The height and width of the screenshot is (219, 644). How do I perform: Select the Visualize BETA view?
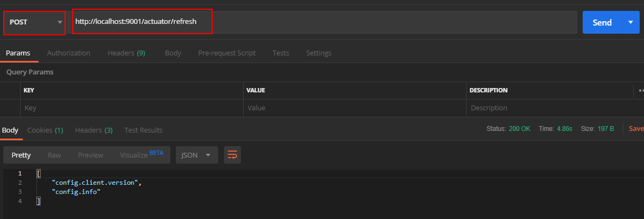[141, 155]
